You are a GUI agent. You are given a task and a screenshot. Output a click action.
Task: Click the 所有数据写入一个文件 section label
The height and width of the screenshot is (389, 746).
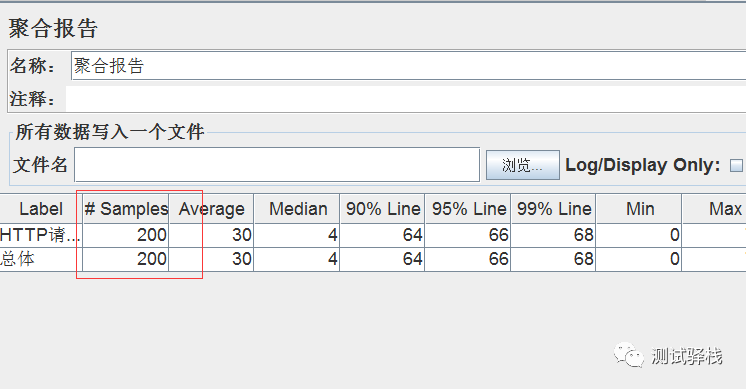(110, 132)
